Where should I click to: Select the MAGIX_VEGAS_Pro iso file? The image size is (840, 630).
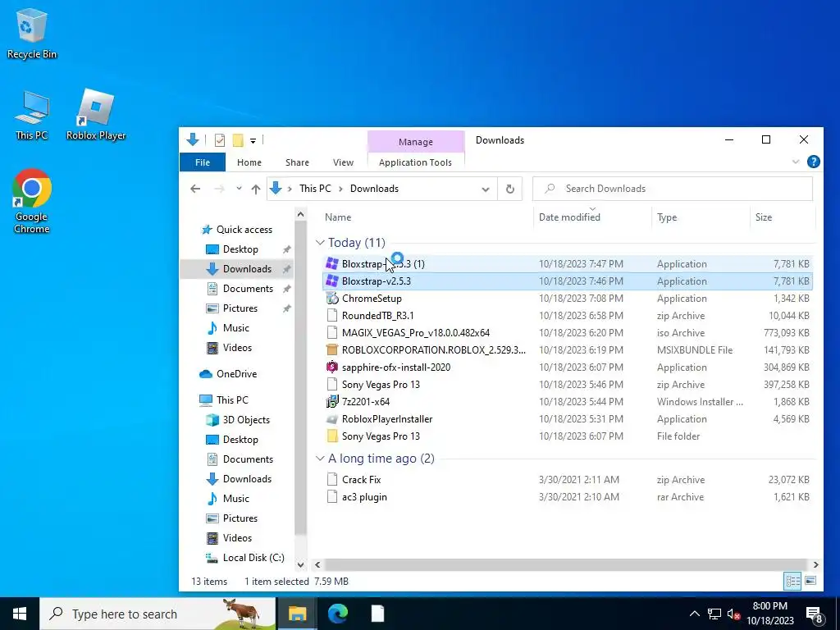pos(416,333)
